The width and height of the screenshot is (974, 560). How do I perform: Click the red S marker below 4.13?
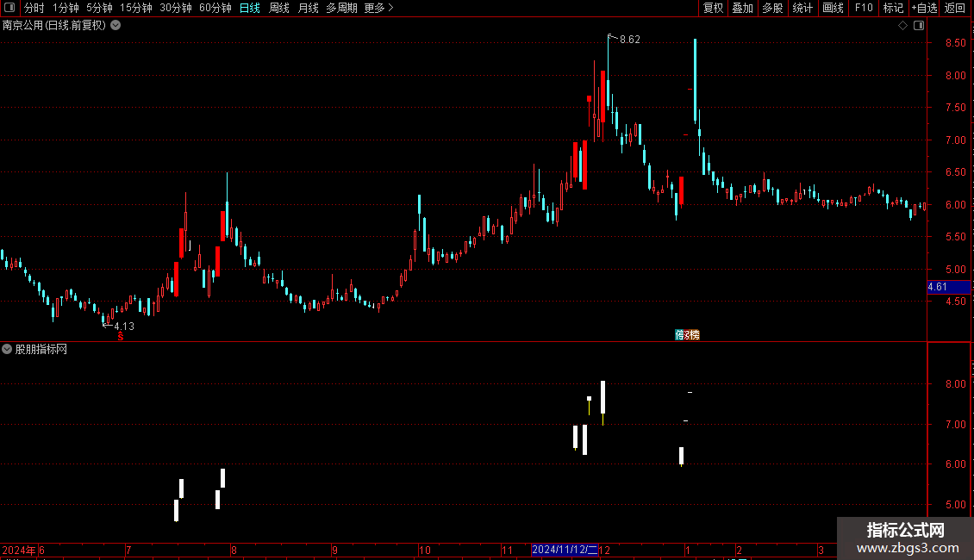[121, 337]
